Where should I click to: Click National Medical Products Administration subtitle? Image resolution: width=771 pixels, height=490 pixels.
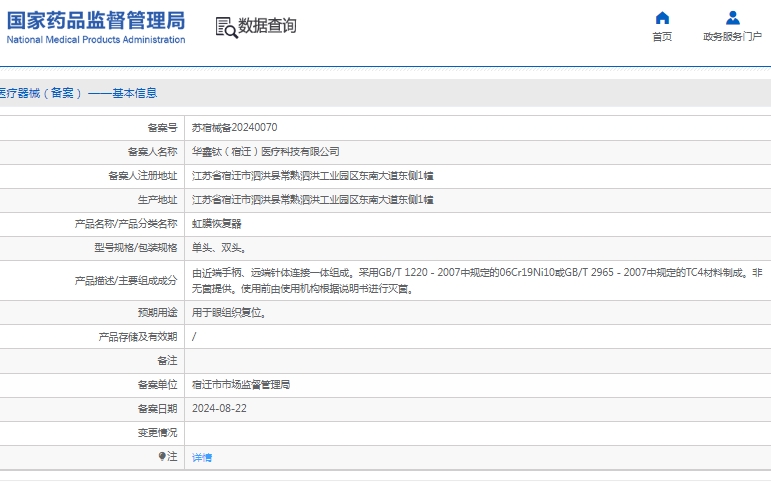(96, 40)
